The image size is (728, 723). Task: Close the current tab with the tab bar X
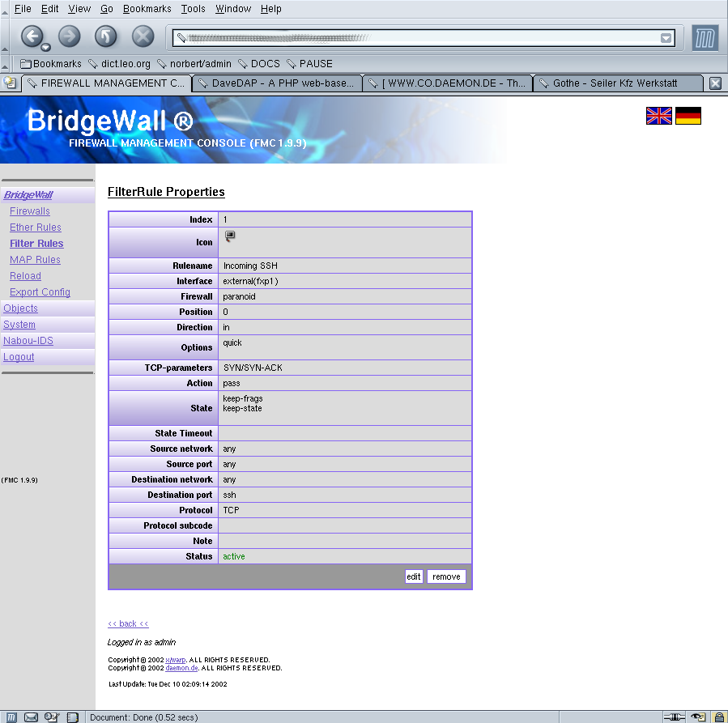pyautogui.click(x=716, y=83)
